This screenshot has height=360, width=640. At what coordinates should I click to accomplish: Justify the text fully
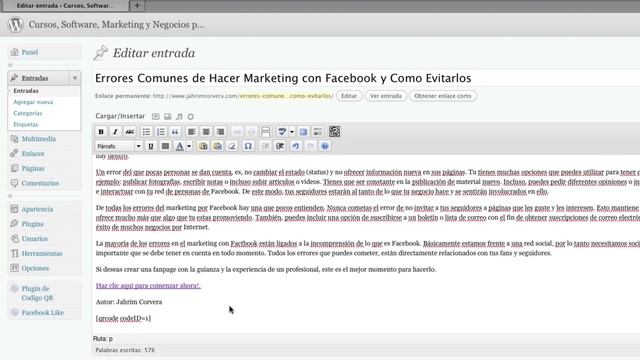point(165,146)
